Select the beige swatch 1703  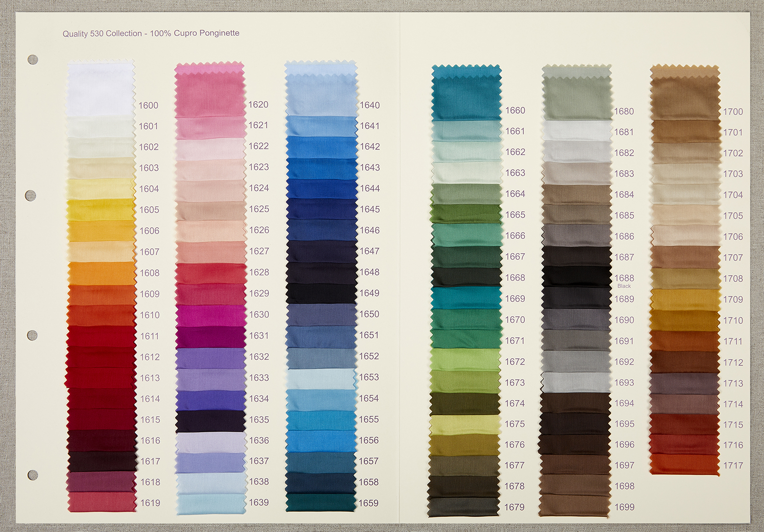686,174
